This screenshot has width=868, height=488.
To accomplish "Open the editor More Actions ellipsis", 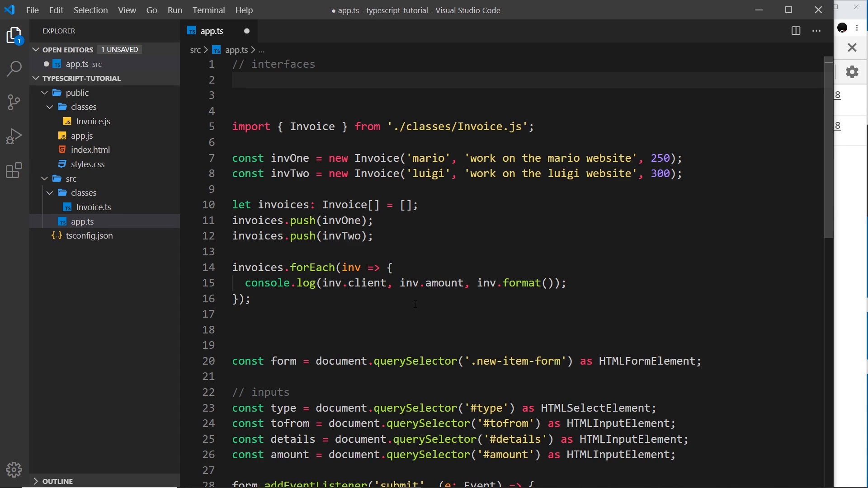I will click(x=816, y=31).
